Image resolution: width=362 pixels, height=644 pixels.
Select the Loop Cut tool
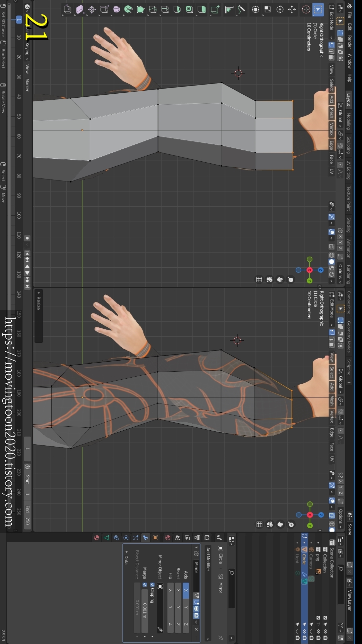pyautogui.click(x=165, y=10)
